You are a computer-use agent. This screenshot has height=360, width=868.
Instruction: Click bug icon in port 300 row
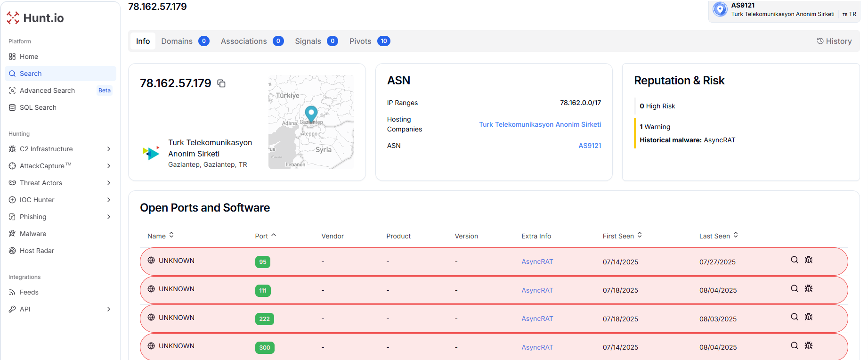coord(809,345)
